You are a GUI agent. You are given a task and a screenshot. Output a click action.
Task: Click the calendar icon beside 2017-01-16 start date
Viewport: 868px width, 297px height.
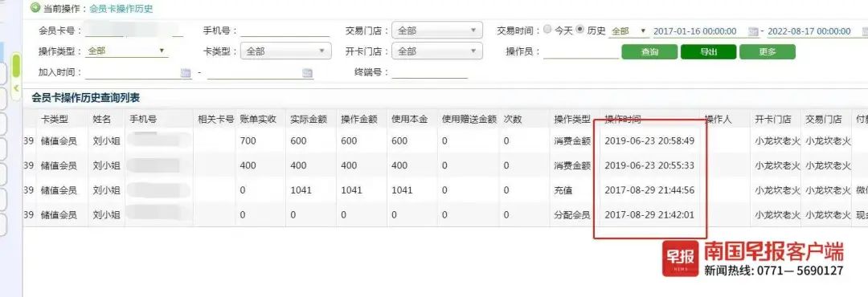pos(753,31)
